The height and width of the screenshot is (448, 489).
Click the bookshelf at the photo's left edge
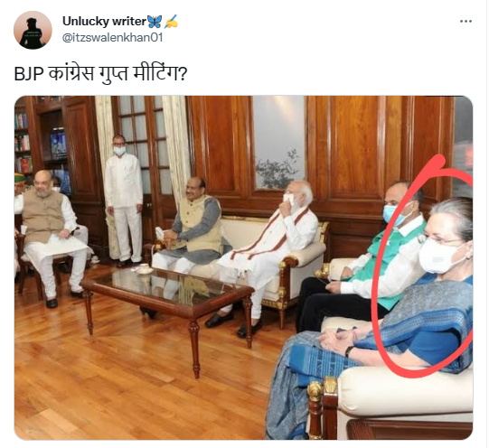pos(24,140)
